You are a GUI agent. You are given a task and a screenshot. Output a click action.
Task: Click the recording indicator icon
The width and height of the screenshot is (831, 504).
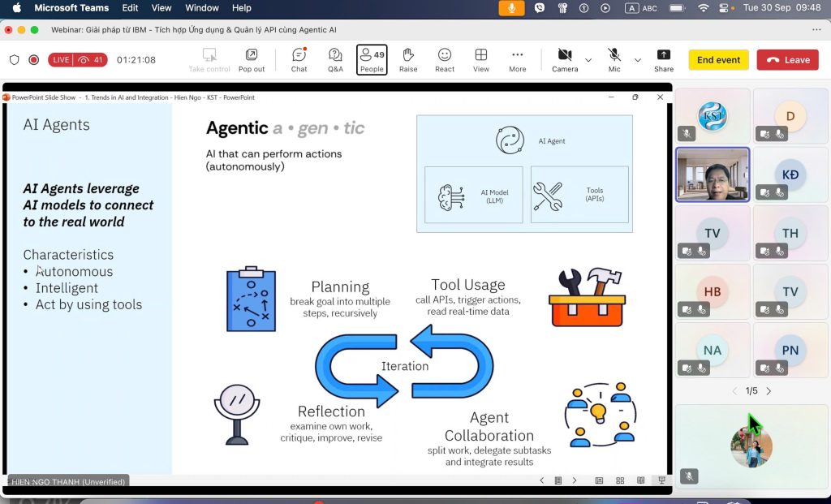(x=34, y=60)
